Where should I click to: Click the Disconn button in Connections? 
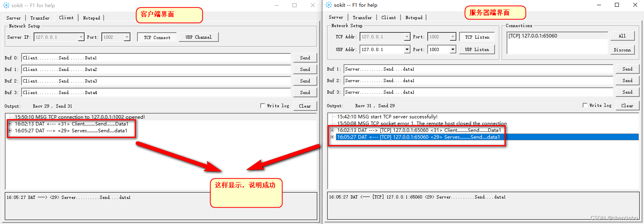tap(622, 50)
